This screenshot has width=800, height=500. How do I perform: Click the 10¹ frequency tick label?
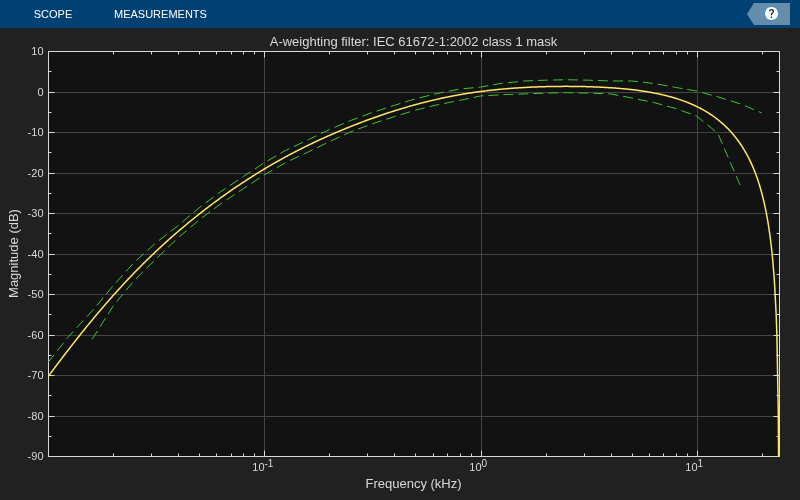click(x=693, y=466)
